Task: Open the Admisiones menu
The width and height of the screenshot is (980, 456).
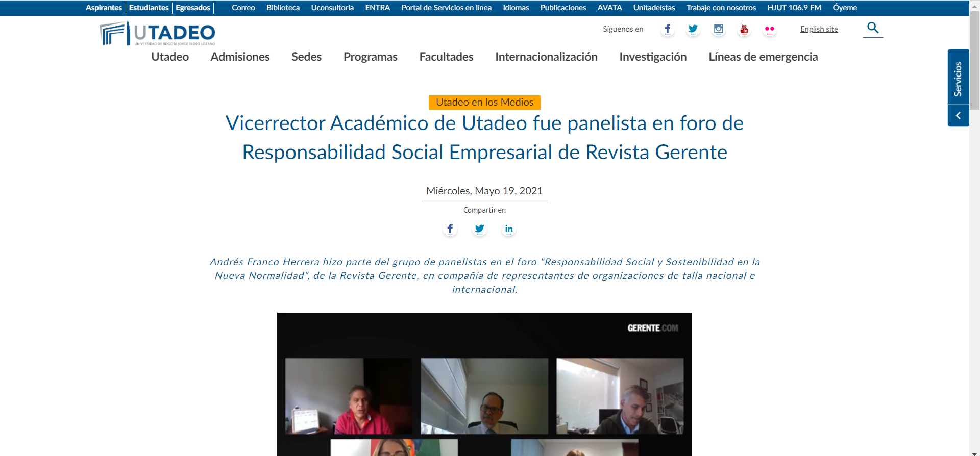Action: coord(240,57)
